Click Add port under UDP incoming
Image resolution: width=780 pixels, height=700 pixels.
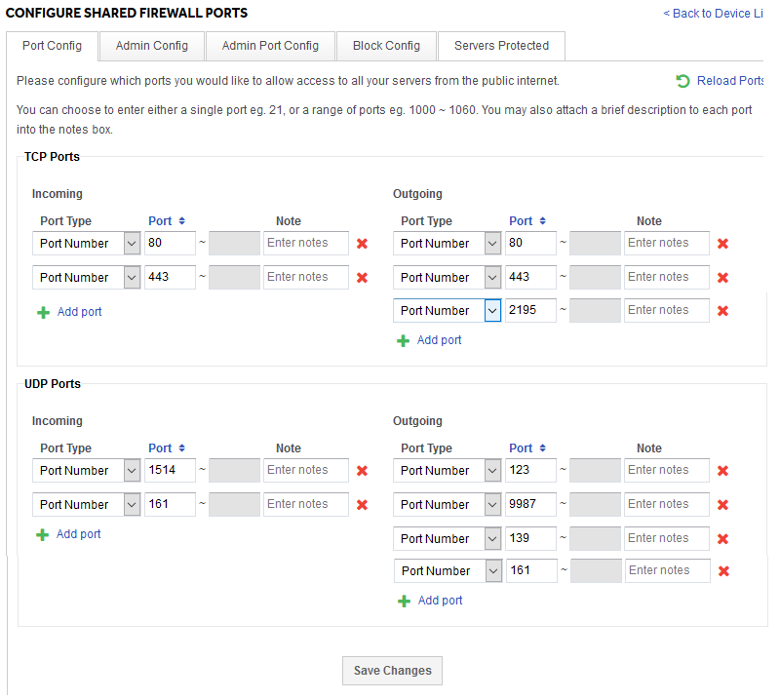(x=78, y=533)
